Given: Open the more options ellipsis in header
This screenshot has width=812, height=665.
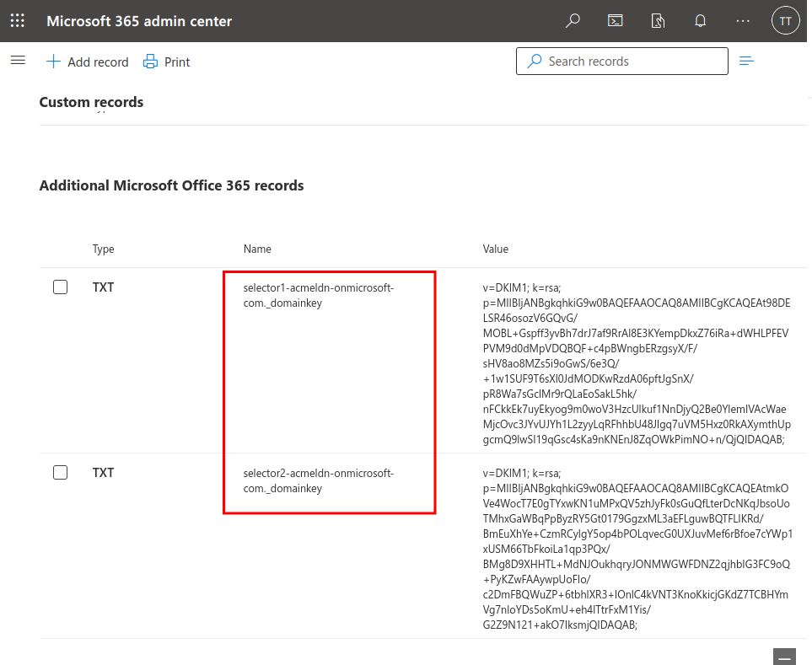Looking at the screenshot, I should (x=743, y=21).
